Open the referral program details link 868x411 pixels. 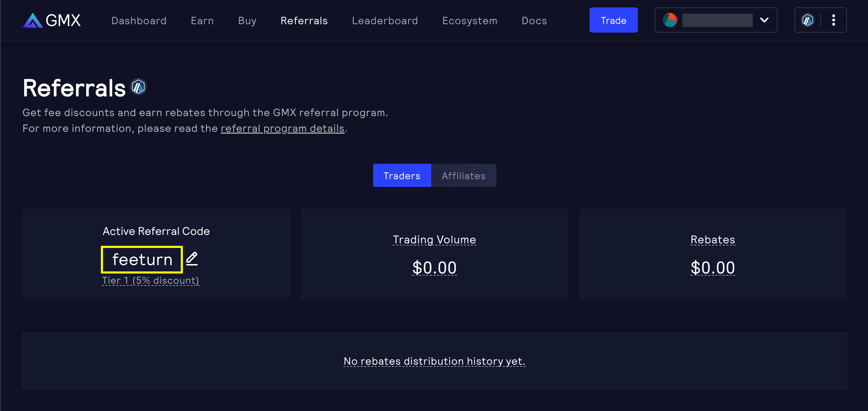pos(282,128)
